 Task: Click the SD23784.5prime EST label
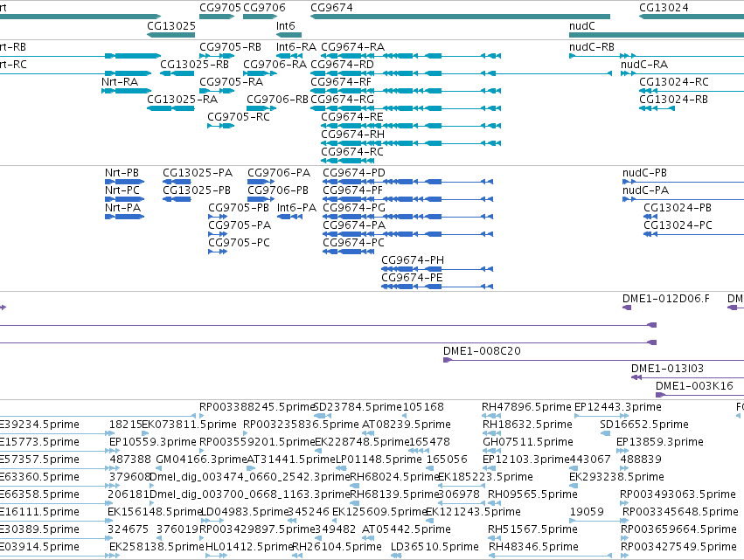(358, 408)
